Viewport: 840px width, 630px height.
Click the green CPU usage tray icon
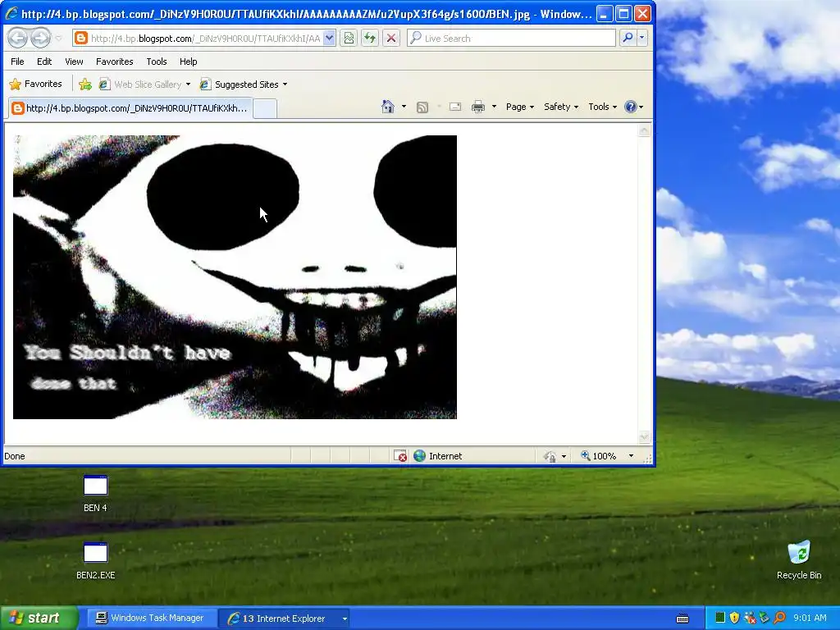point(720,618)
